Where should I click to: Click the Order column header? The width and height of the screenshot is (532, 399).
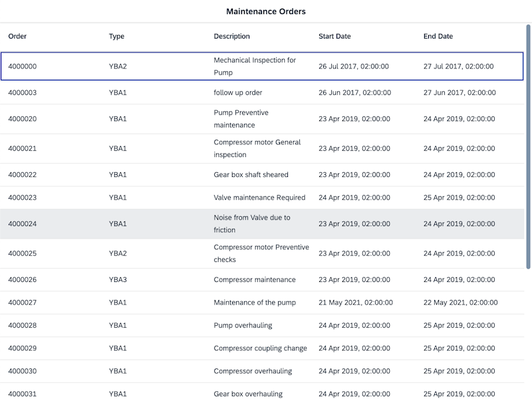17,37
